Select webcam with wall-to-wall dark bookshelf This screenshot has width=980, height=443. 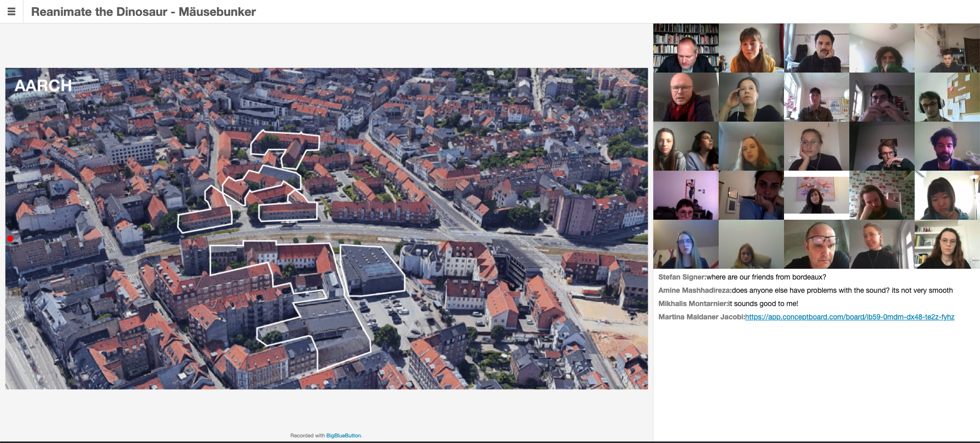click(x=685, y=48)
